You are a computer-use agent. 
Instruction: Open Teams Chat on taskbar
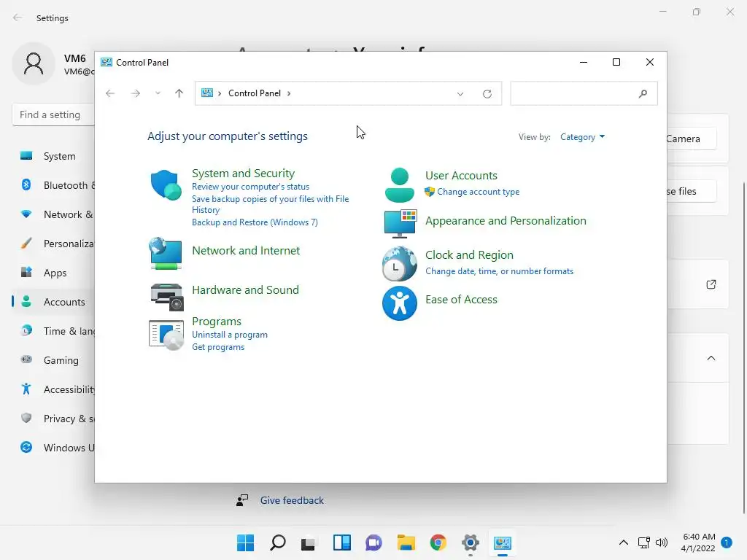tap(374, 542)
